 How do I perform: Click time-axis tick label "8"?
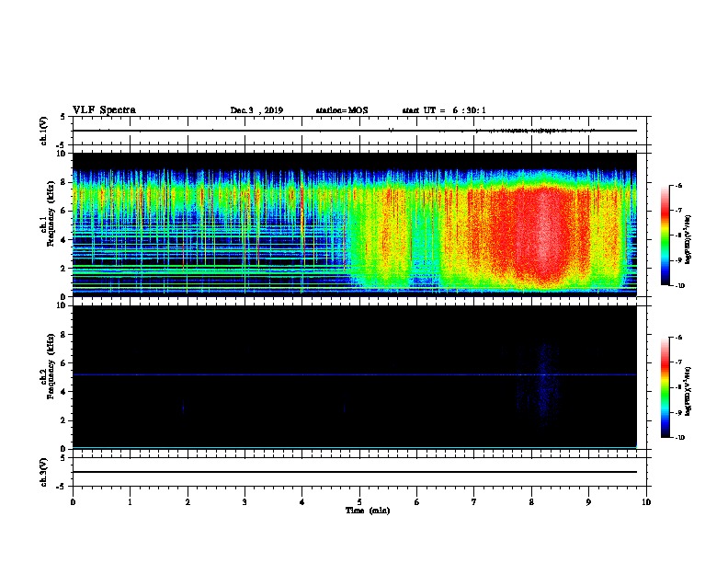[531, 502]
